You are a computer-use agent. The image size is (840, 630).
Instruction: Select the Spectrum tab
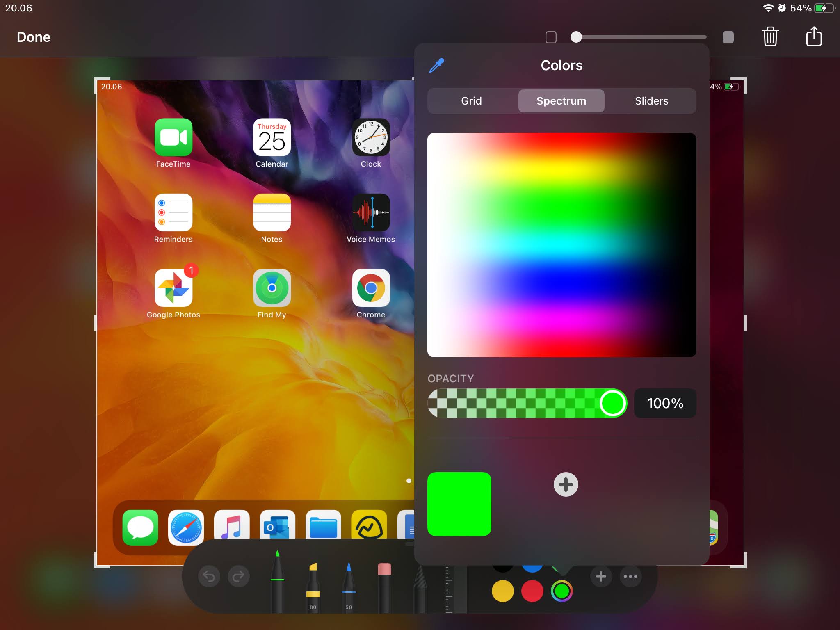pyautogui.click(x=561, y=101)
